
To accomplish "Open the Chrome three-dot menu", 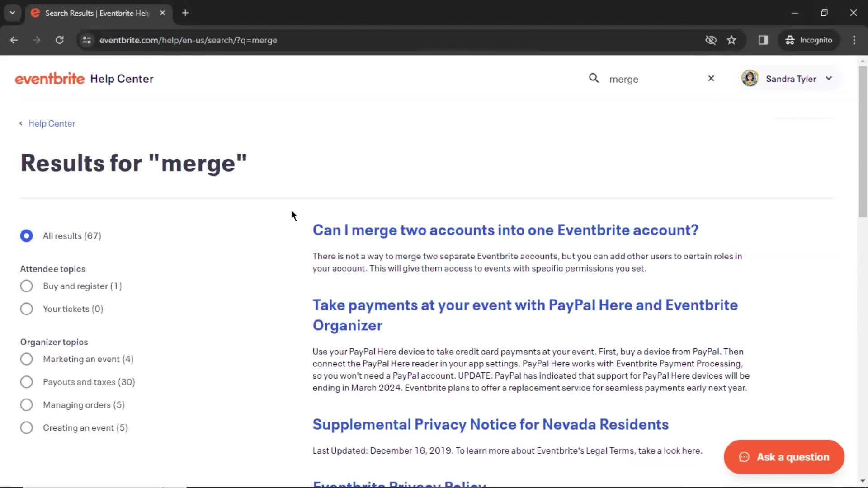I will point(854,40).
